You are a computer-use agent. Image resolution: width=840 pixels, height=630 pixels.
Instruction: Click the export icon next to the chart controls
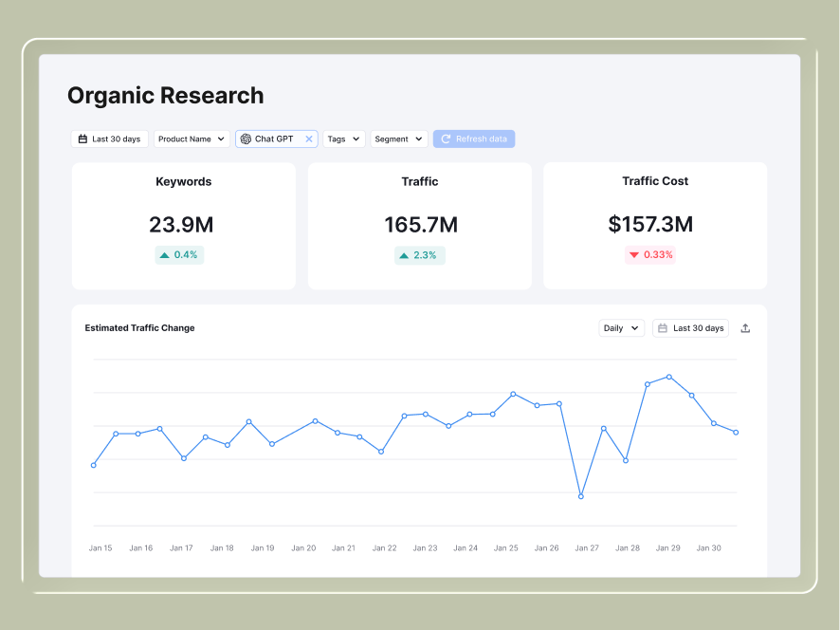745,327
